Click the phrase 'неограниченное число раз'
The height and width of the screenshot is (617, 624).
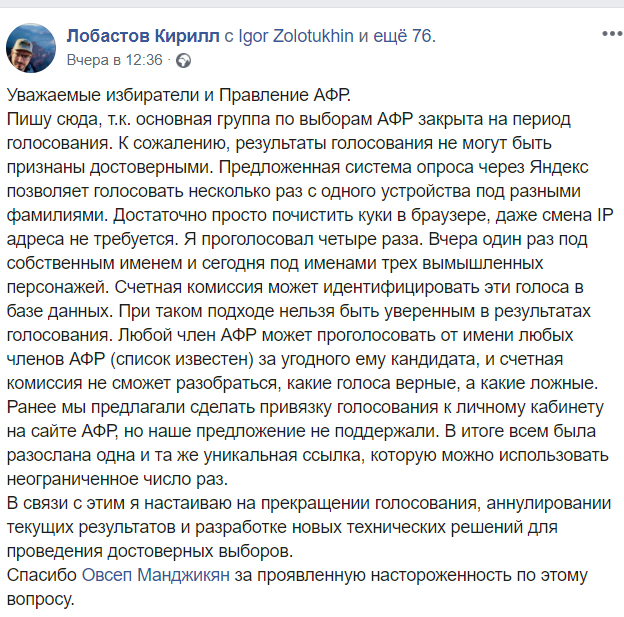[x=117, y=479]
